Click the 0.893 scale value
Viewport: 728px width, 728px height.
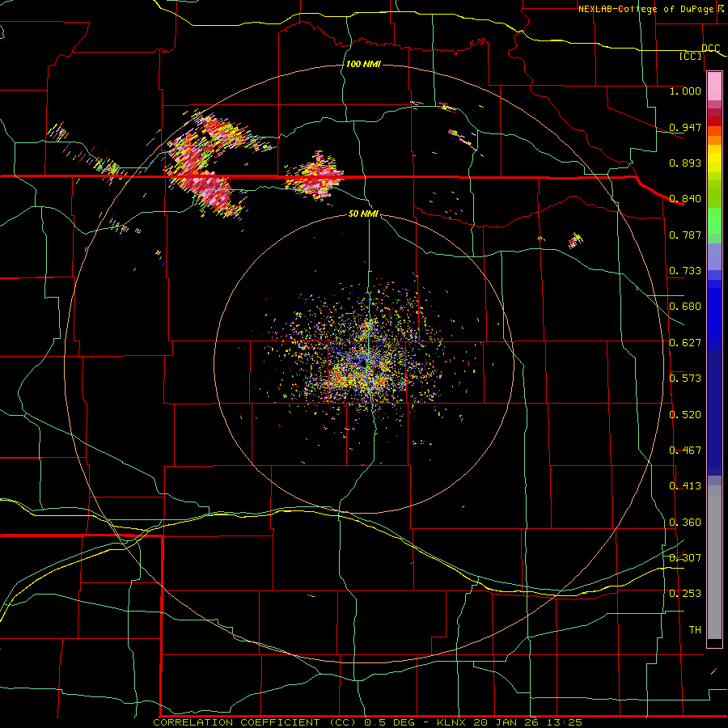pyautogui.click(x=685, y=163)
